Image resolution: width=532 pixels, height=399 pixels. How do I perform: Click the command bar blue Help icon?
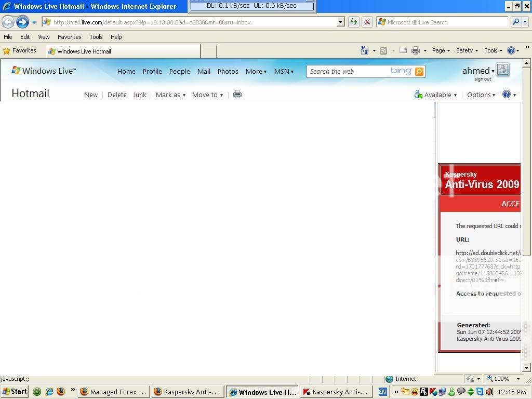click(511, 50)
